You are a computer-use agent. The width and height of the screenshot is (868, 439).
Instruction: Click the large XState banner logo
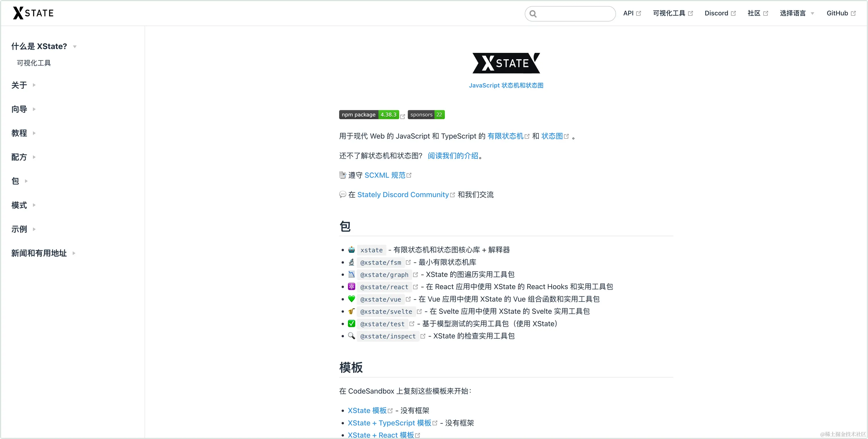point(506,63)
